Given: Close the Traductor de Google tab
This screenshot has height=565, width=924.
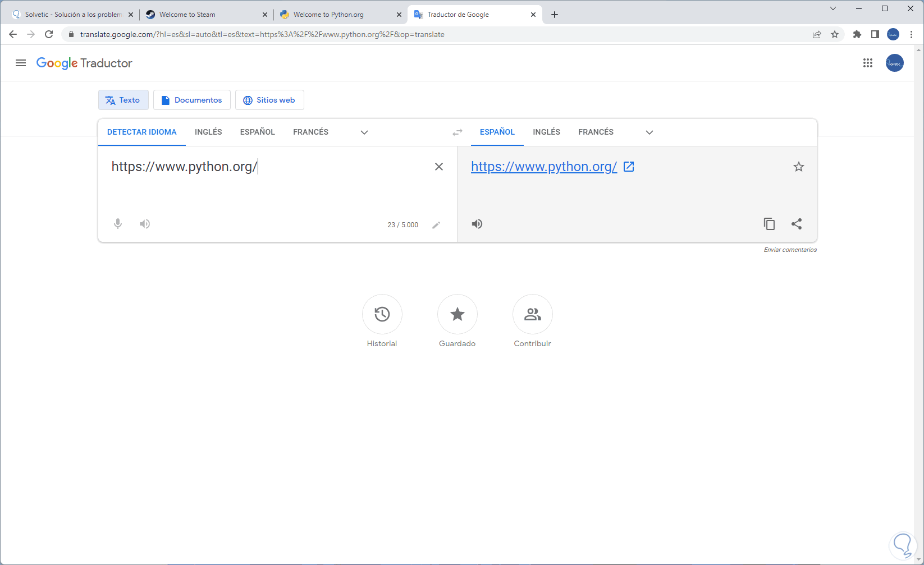Looking at the screenshot, I should click(533, 15).
